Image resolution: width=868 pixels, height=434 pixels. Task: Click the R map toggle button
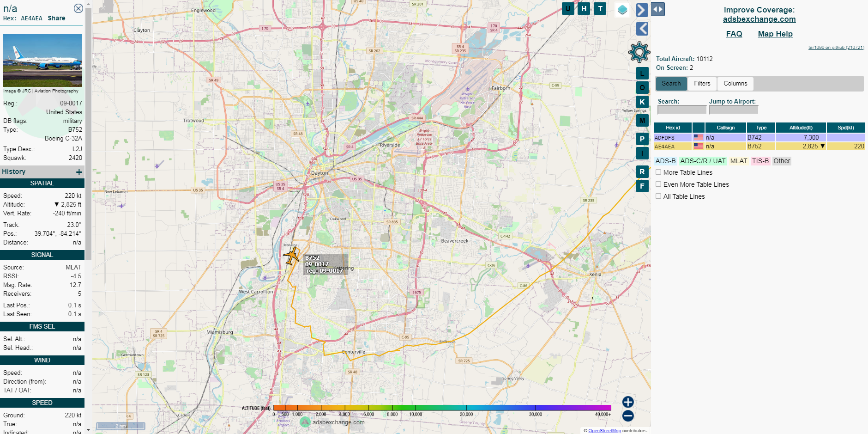click(x=642, y=172)
